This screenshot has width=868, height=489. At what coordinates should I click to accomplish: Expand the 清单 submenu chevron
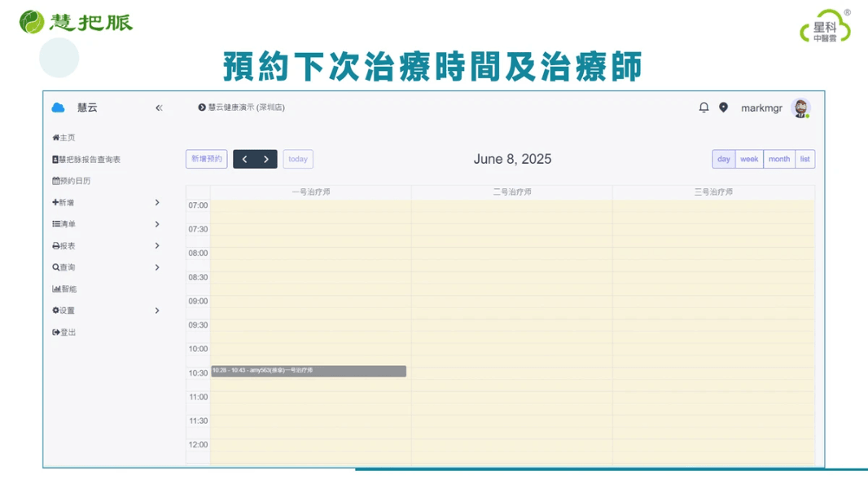point(157,224)
